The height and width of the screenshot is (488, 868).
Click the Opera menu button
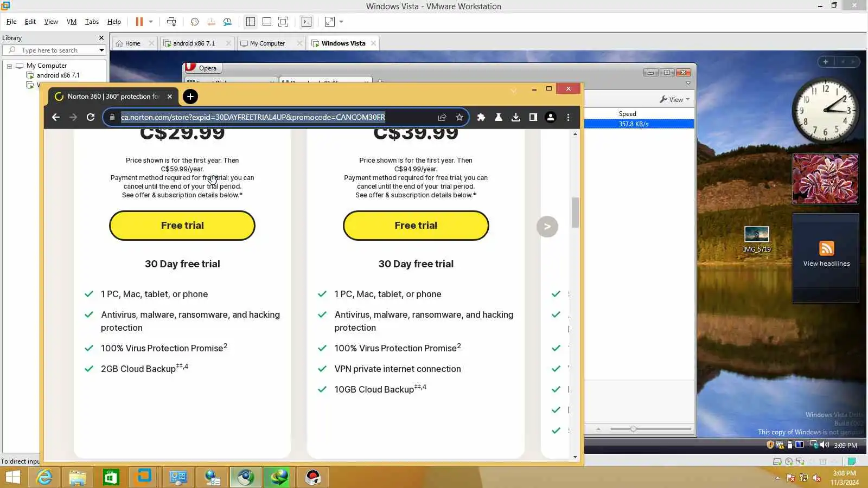click(202, 68)
